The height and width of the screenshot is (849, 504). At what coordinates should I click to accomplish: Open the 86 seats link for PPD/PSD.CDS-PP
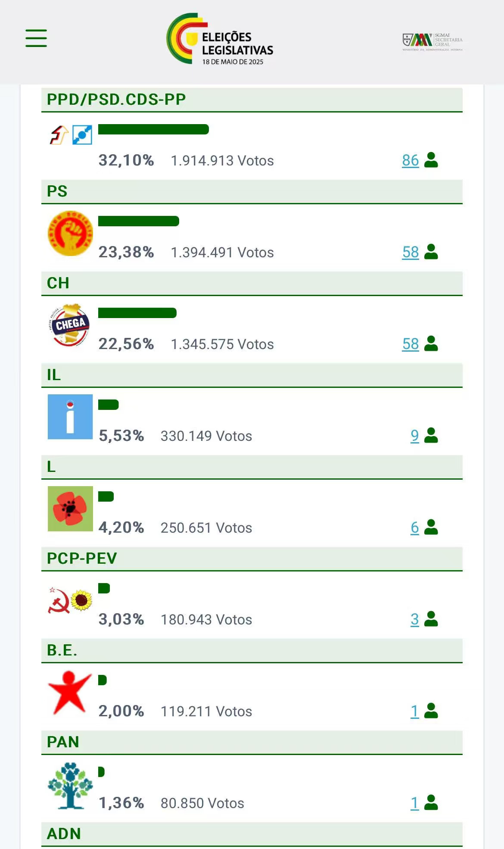pyautogui.click(x=410, y=160)
